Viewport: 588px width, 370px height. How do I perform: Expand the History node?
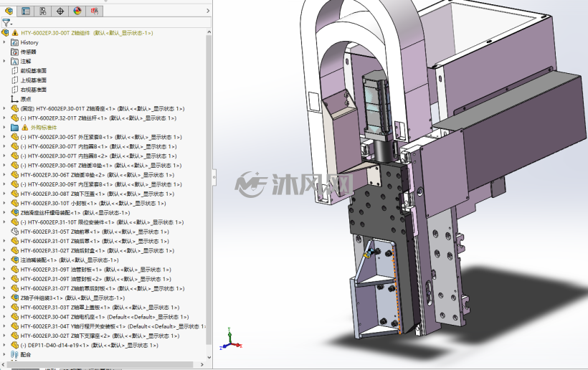(x=4, y=42)
